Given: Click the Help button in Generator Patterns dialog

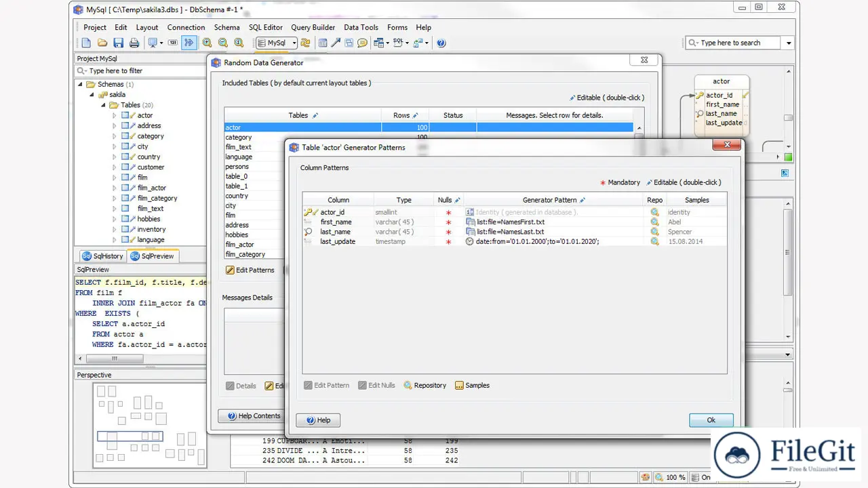Looking at the screenshot, I should pyautogui.click(x=318, y=420).
